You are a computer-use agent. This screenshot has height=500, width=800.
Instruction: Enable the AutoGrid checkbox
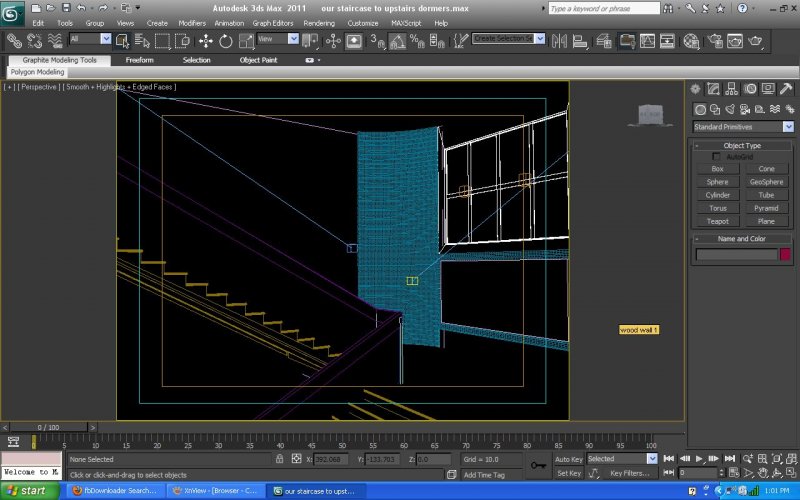(x=716, y=157)
